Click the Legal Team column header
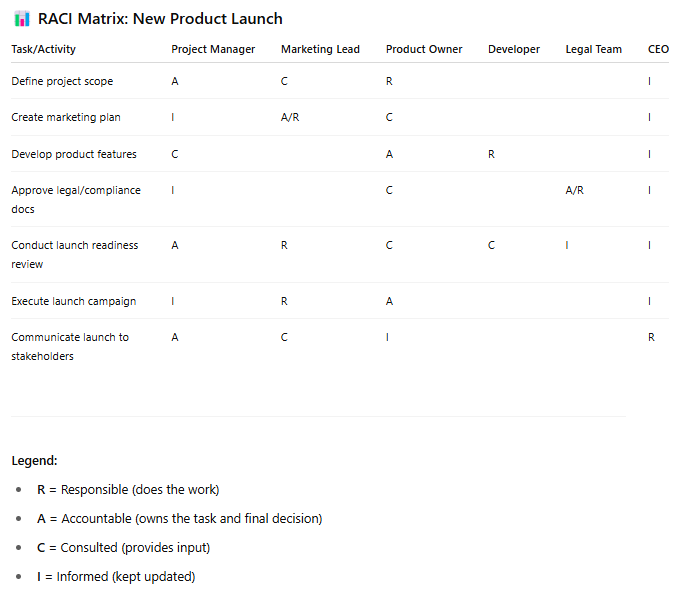 [593, 49]
